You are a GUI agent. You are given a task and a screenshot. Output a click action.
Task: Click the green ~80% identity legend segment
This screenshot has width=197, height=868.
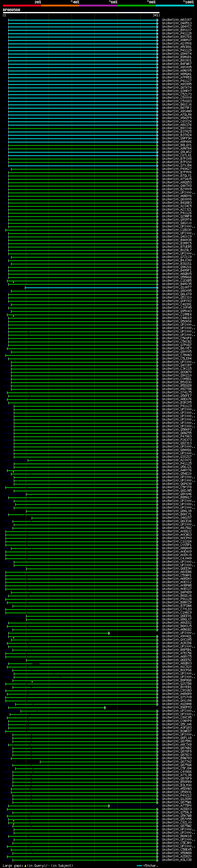(137, 6)
